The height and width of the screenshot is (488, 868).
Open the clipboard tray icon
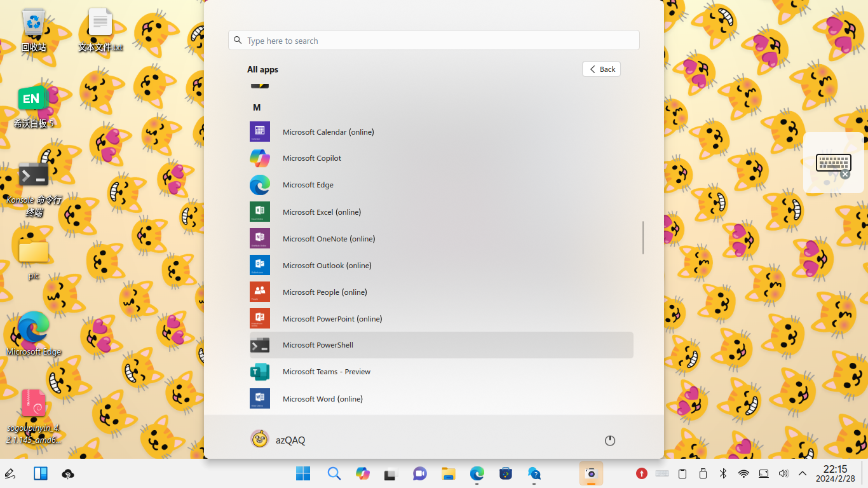pyautogui.click(x=682, y=473)
